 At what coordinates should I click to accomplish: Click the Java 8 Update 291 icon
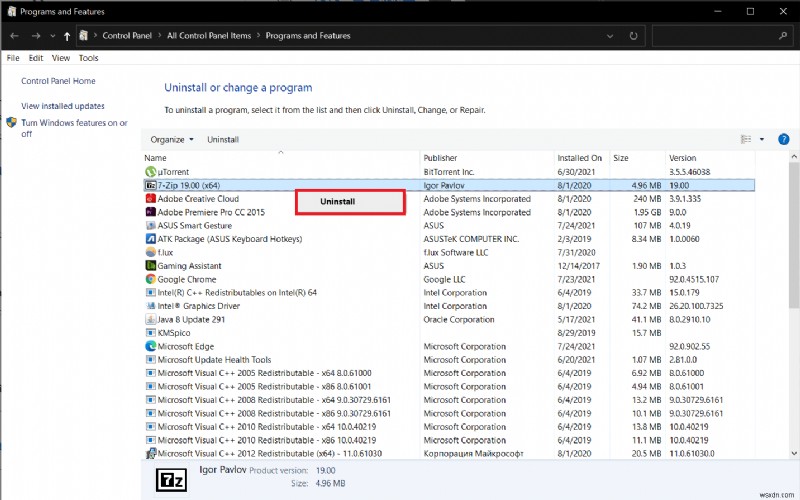[x=151, y=319]
